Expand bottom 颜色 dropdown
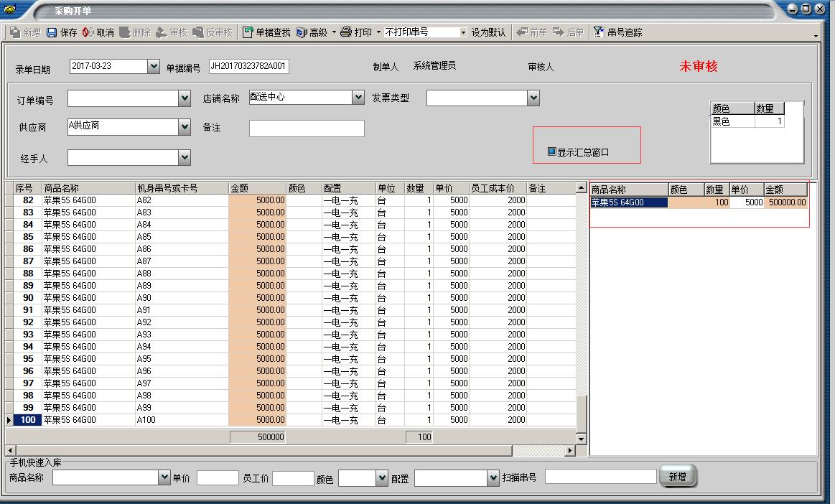This screenshot has height=504, width=835. 381,478
